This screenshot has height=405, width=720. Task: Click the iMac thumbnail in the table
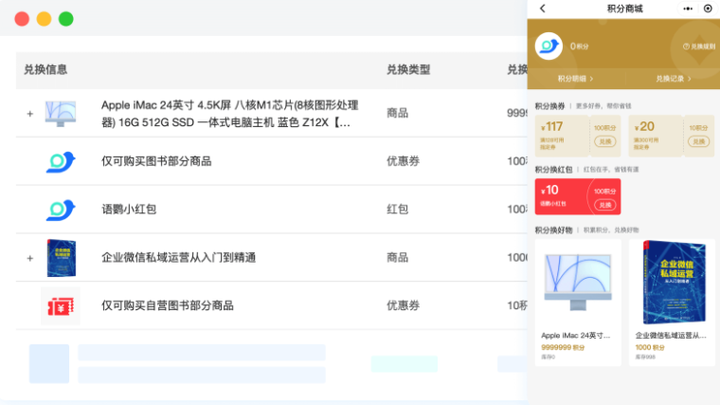coord(60,113)
